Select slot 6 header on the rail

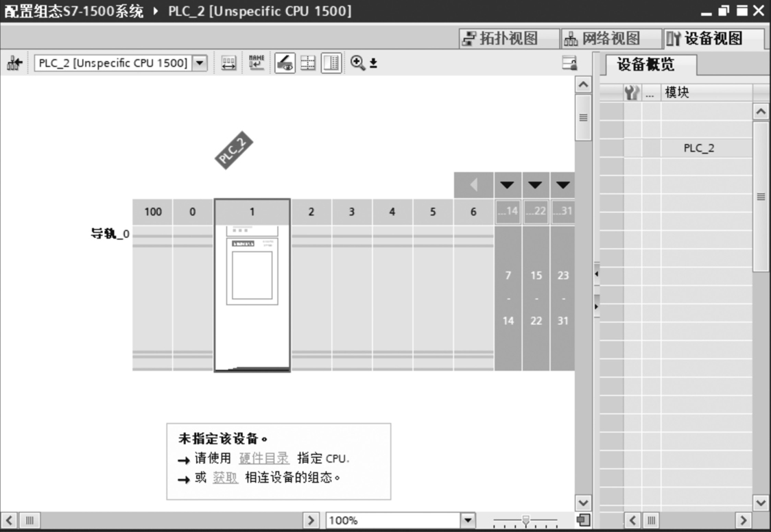click(473, 212)
